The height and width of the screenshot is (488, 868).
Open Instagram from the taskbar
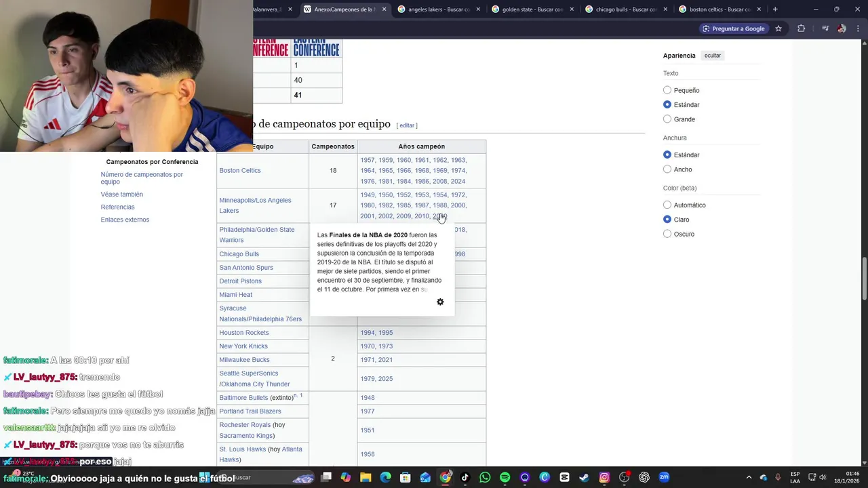pos(604,477)
